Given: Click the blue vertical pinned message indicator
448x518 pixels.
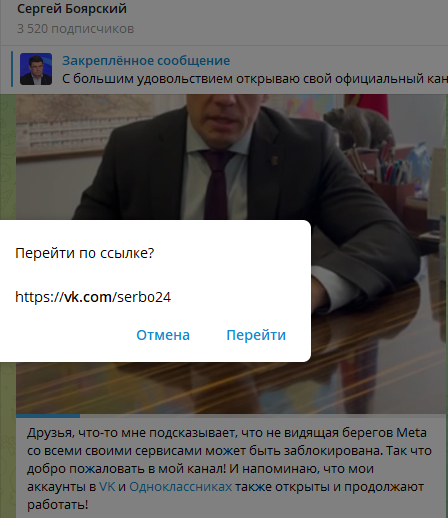Looking at the screenshot, I should pyautogui.click(x=12, y=69).
